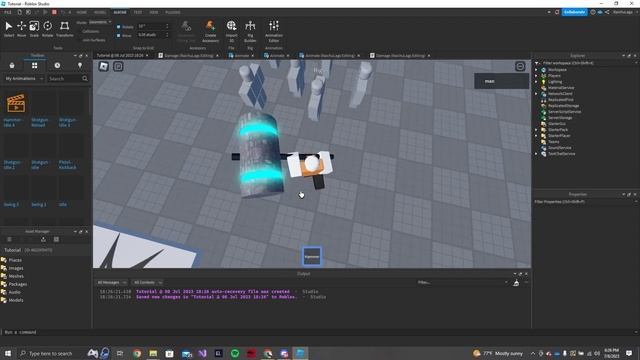
Task: Click the Toolbox search magnifier icon
Action: pos(85,78)
